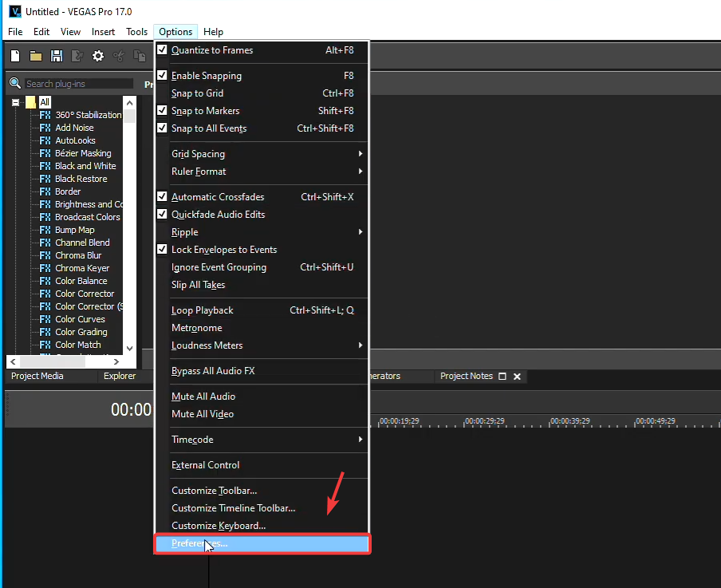The width and height of the screenshot is (721, 588).
Task: Toggle Snap to Markers option
Action: click(x=162, y=110)
